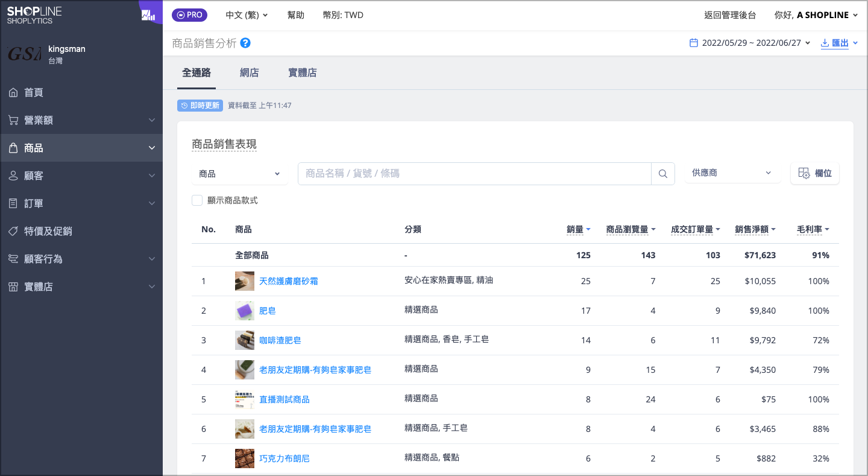Switch to the 網店 tab
The width and height of the screenshot is (868, 476).
coord(250,73)
